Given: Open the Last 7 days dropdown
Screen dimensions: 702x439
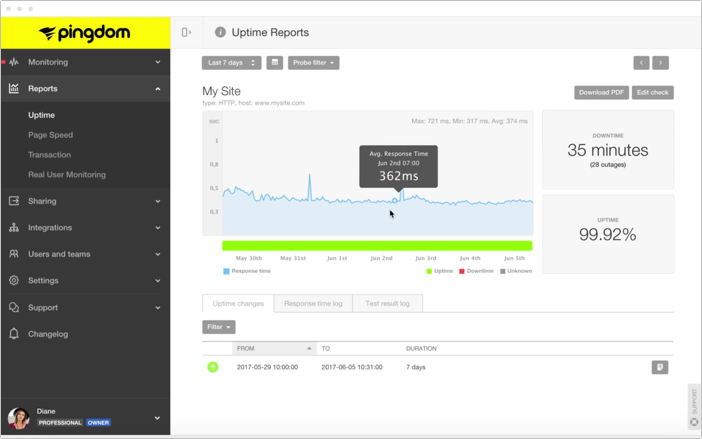Looking at the screenshot, I should 231,63.
